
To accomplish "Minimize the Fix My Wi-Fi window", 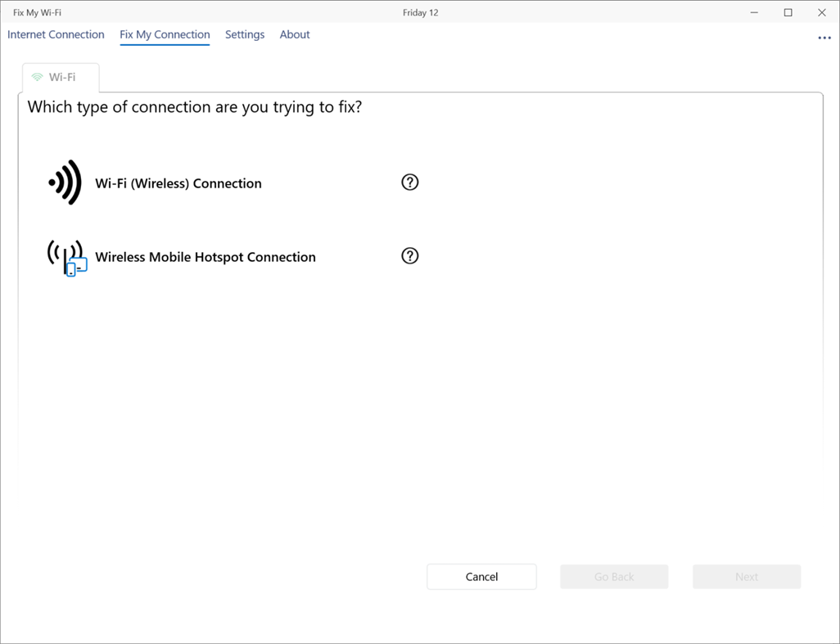I will [x=754, y=12].
